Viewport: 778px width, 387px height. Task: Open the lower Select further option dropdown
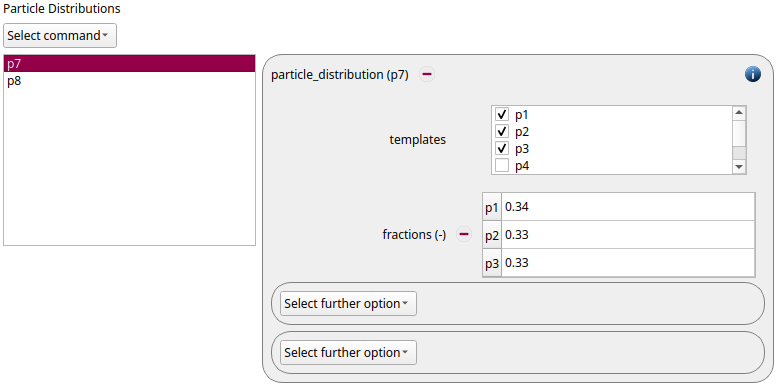click(348, 353)
